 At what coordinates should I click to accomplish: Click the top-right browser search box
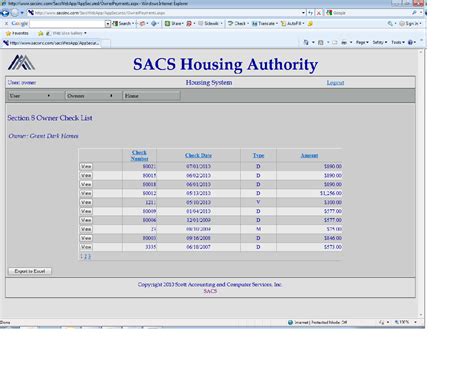(368, 13)
